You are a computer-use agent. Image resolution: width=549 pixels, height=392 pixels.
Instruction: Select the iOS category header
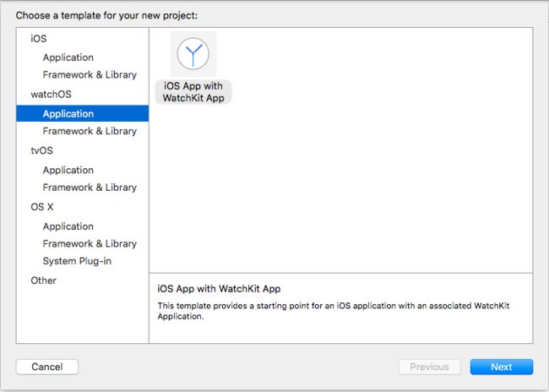[39, 39]
